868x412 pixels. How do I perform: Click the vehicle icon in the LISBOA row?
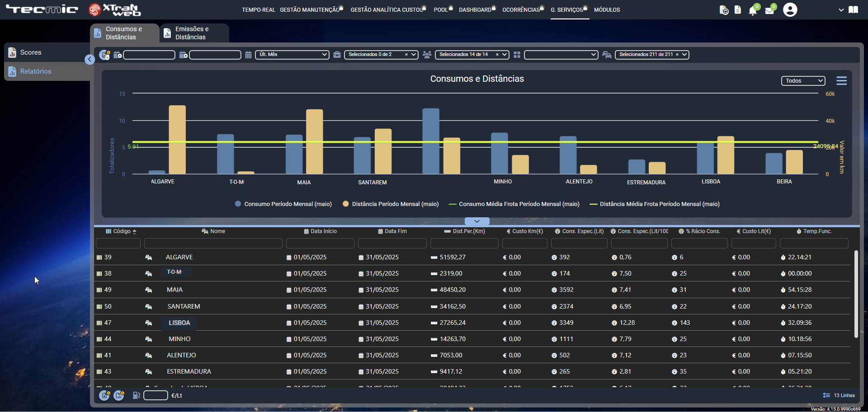[148, 323]
